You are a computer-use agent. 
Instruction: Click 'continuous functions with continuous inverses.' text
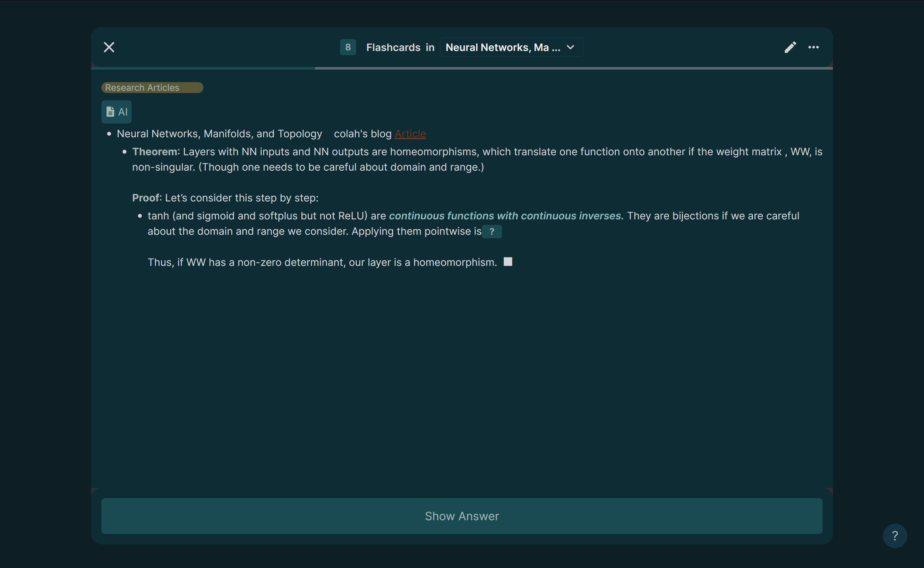coord(506,216)
